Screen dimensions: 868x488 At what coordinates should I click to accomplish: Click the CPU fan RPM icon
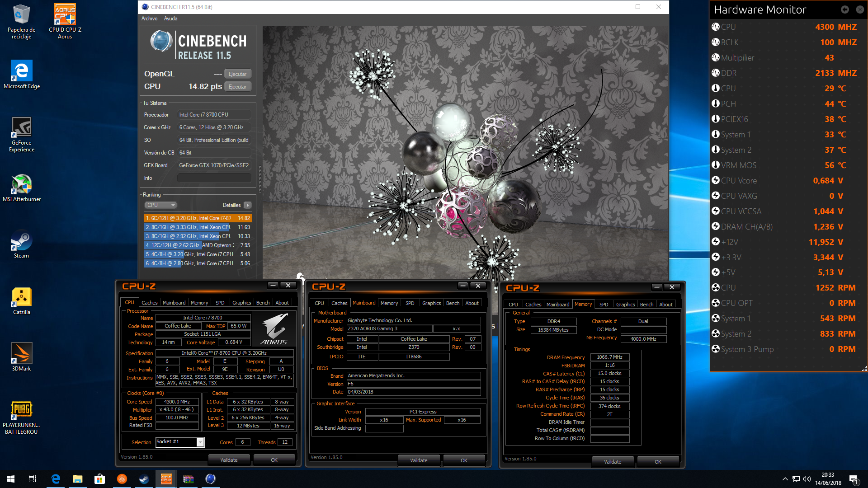(x=716, y=287)
